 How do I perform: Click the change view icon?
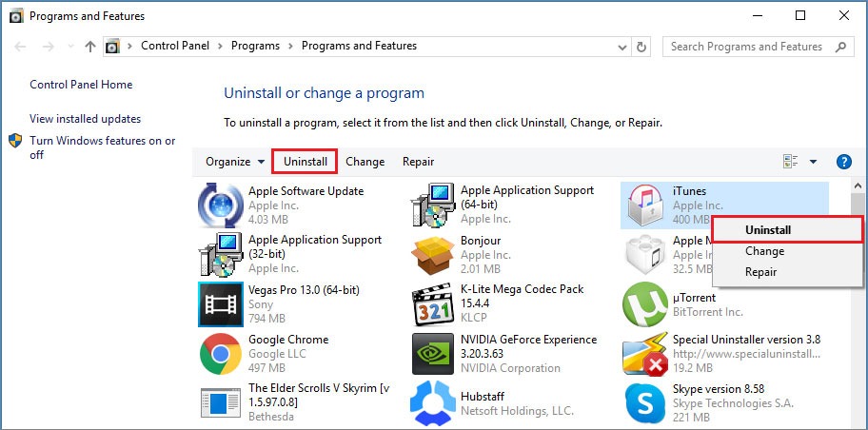tap(791, 162)
